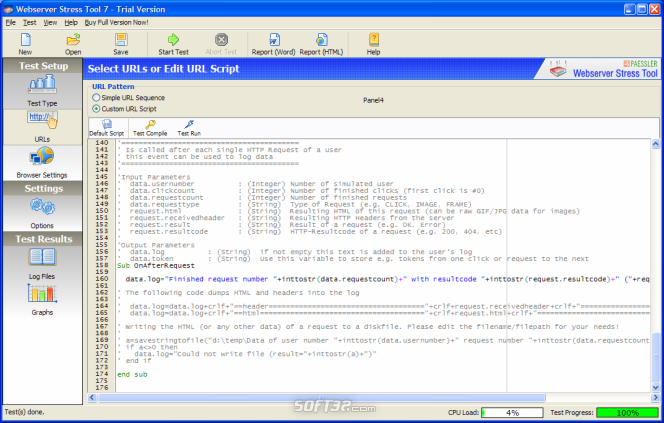
Task: Save the test with the Save icon
Action: point(121,40)
